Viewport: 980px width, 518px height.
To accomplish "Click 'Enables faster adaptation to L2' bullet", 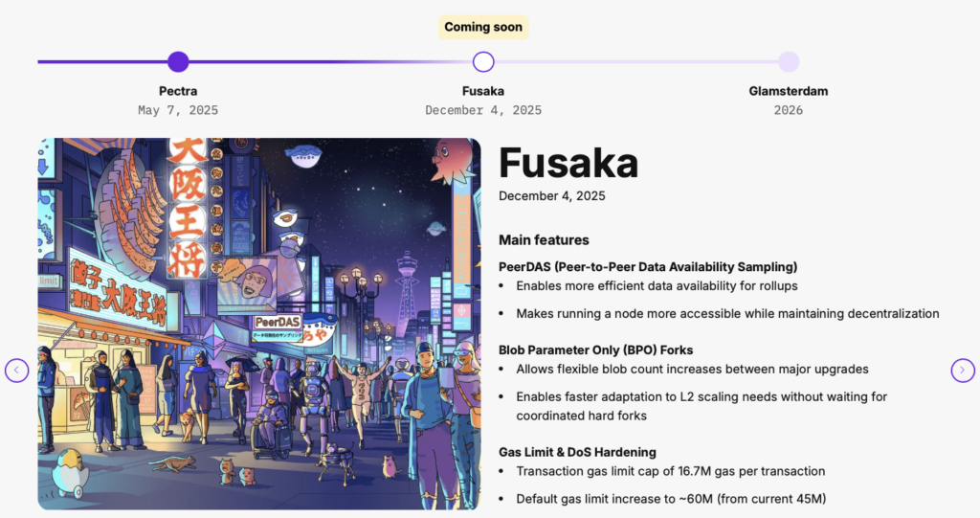I will (702, 406).
